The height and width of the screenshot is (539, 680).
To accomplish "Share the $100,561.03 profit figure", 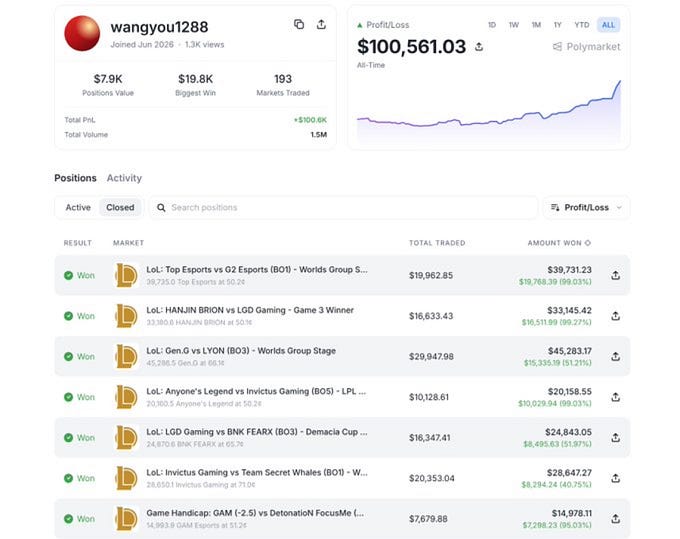I will [479, 46].
